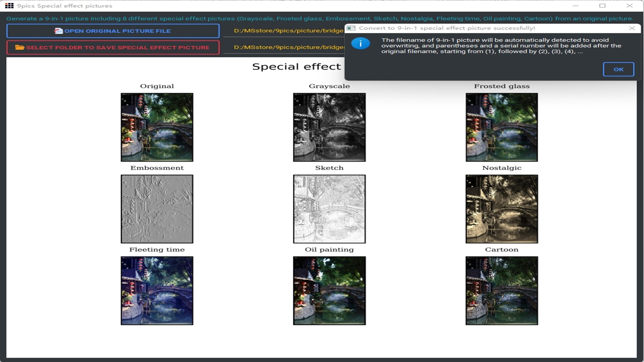Click the OK button in dialog

(618, 69)
